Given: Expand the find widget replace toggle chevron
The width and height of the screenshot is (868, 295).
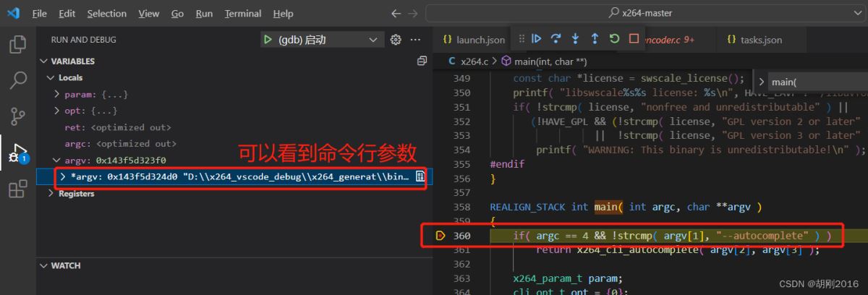Looking at the screenshot, I should pos(761,82).
